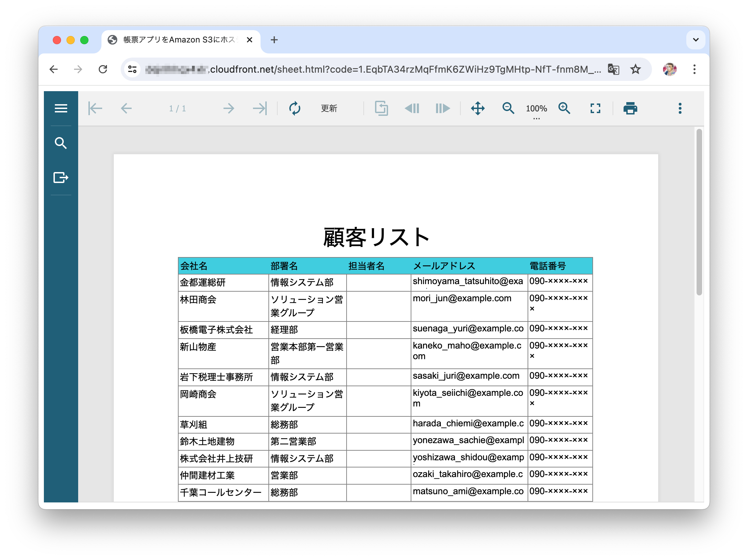Open the export panel in sidebar
The image size is (748, 560).
coord(61,178)
